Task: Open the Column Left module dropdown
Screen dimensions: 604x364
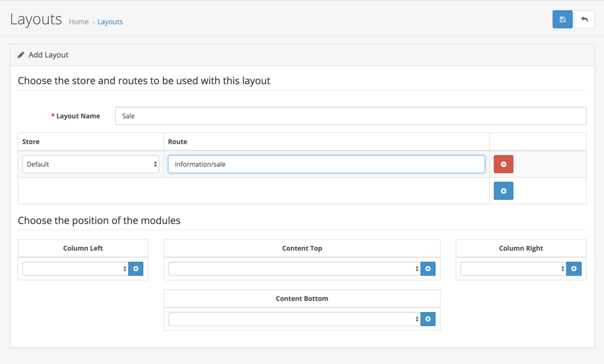Action: click(x=75, y=269)
